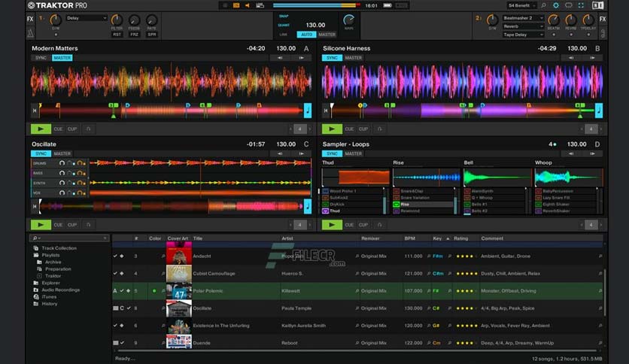This screenshot has width=629, height=364.
Task: Sort by the Artist column header
Action: (x=287, y=238)
